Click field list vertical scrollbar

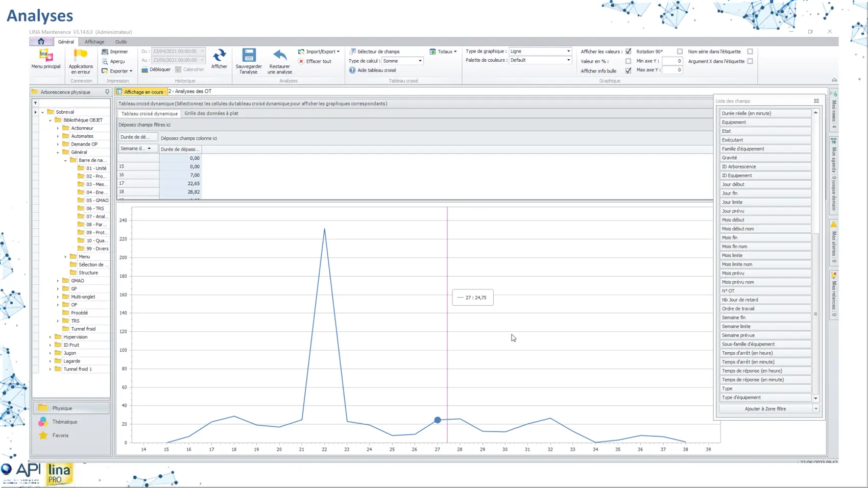pos(815,313)
